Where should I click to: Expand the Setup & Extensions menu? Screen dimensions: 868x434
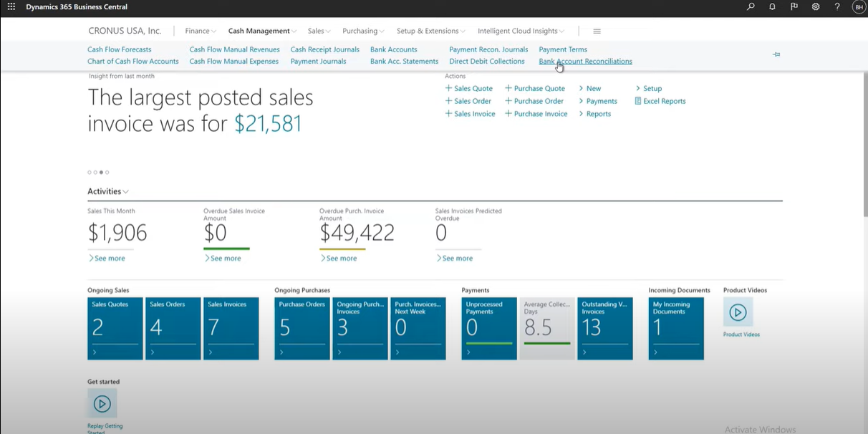[x=430, y=31]
